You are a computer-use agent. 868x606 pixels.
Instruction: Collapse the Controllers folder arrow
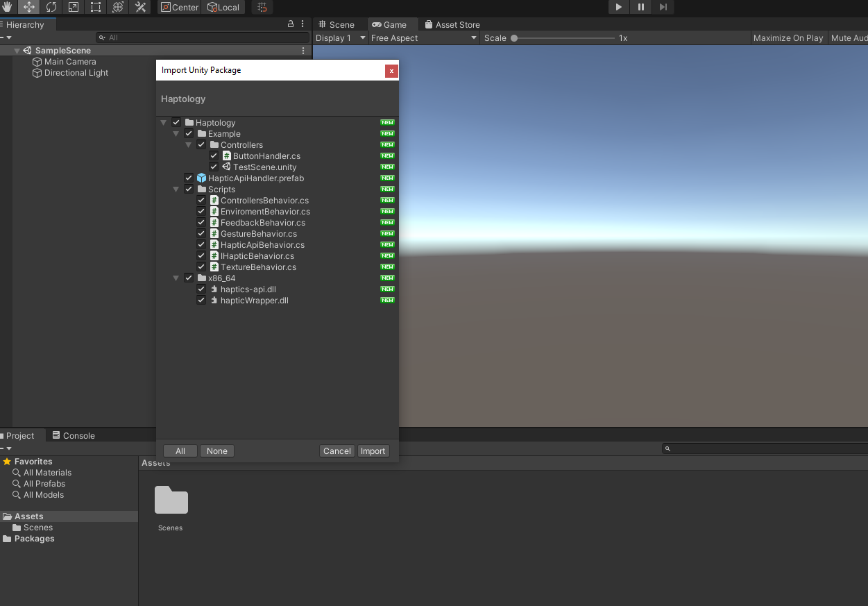[x=189, y=145]
